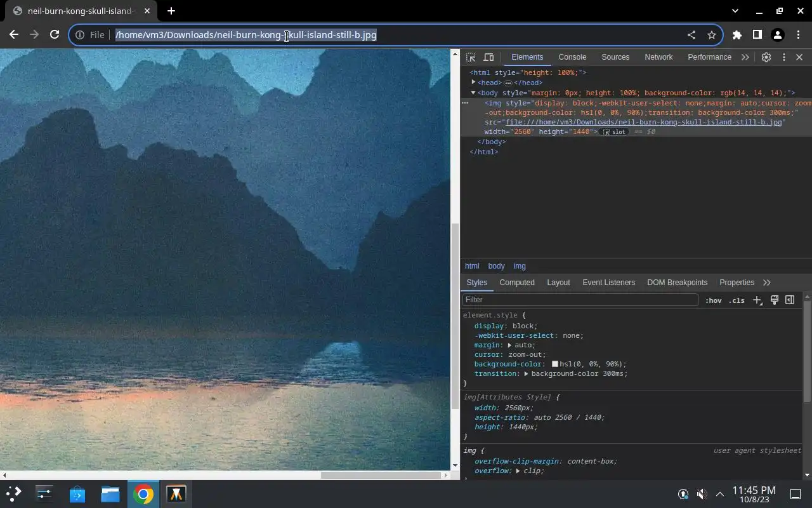Open Chrome's three-dot menu

[x=798, y=35]
